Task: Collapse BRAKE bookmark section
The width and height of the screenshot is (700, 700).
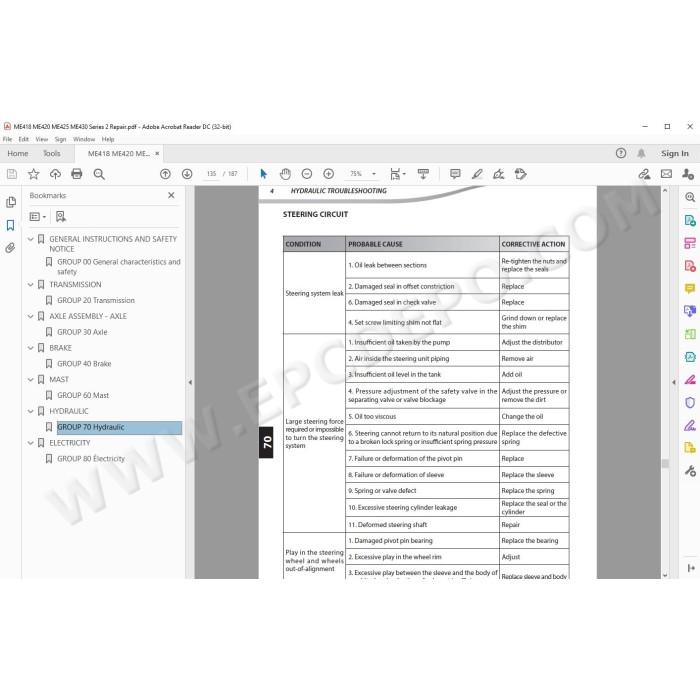Action: point(30,348)
